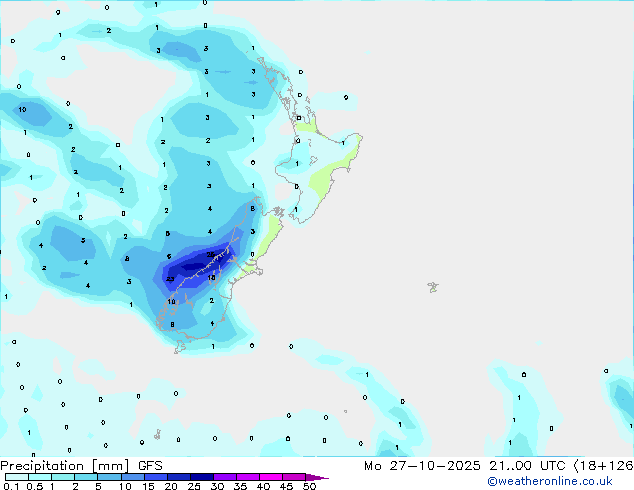Image resolution: width=634 pixels, height=490 pixels.
Task: Click the purple over-50 legend arrow
Action: [x=317, y=477]
